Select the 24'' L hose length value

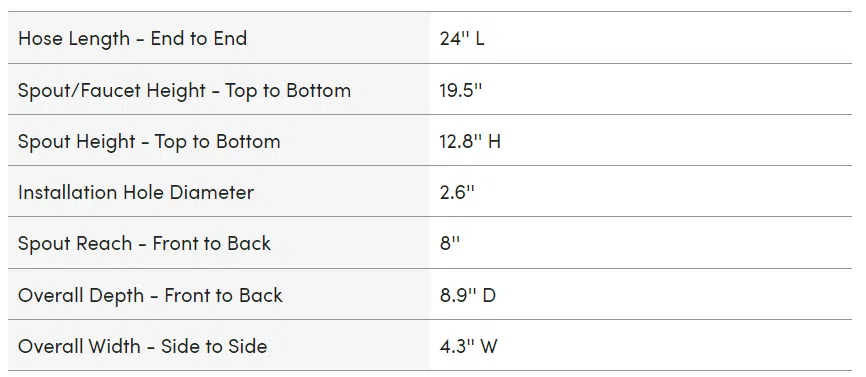point(462,39)
